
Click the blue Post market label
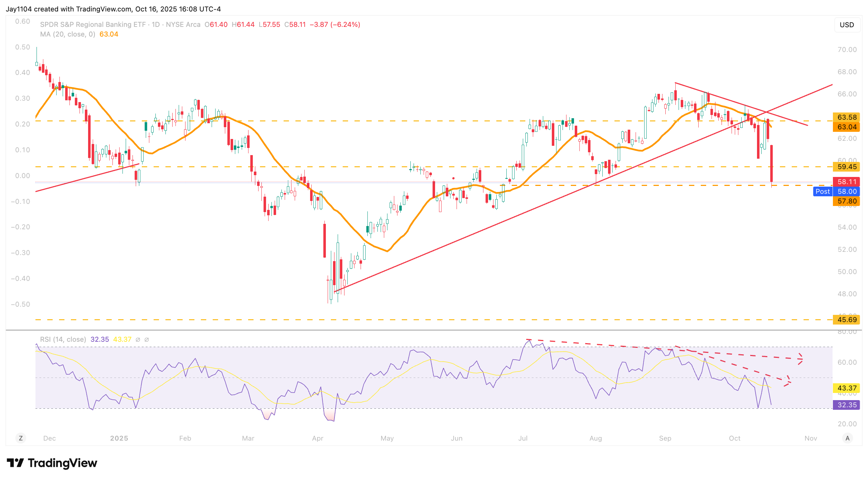pyautogui.click(x=823, y=191)
